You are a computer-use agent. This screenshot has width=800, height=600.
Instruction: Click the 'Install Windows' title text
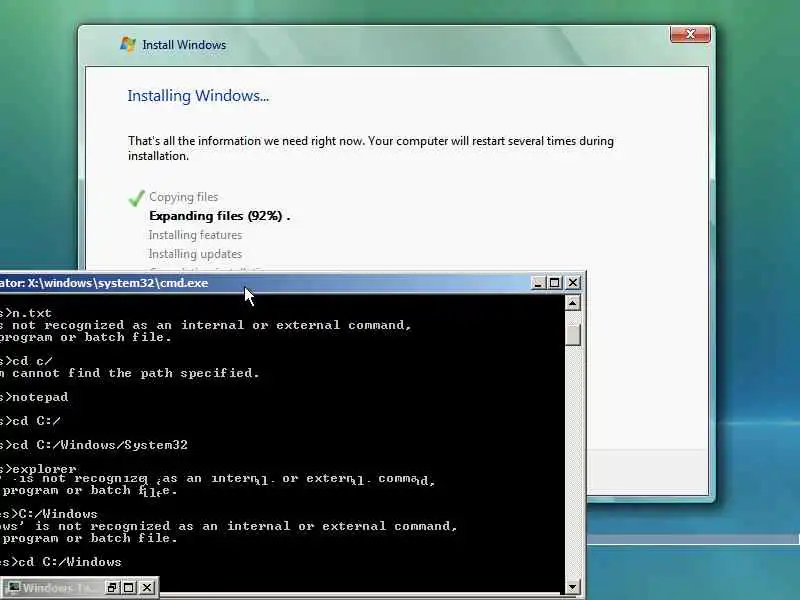coord(184,45)
